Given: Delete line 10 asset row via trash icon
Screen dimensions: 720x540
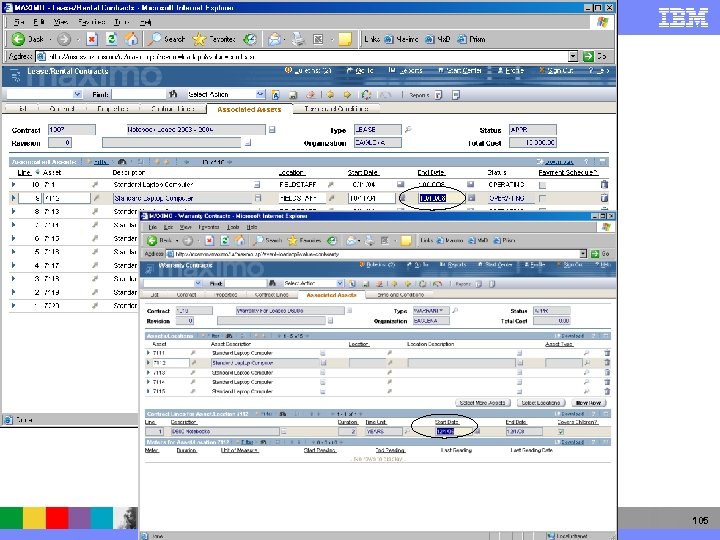Looking at the screenshot, I should click(x=604, y=185).
